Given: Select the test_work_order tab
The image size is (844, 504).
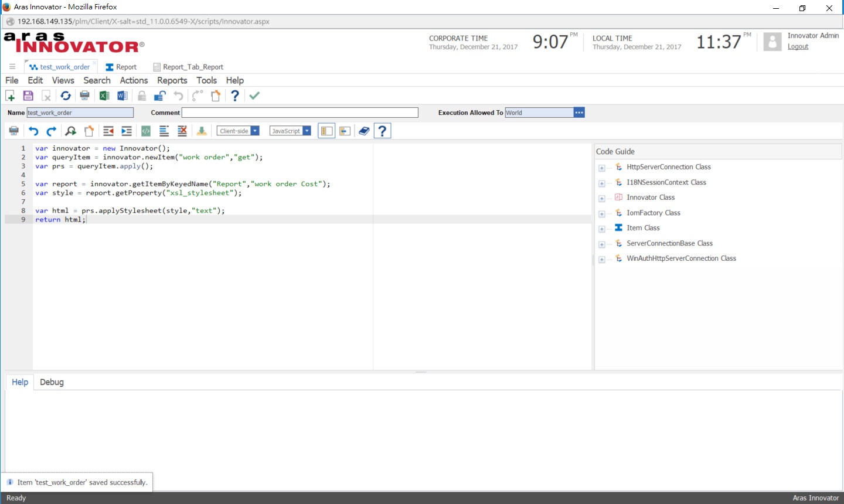Looking at the screenshot, I should [60, 67].
